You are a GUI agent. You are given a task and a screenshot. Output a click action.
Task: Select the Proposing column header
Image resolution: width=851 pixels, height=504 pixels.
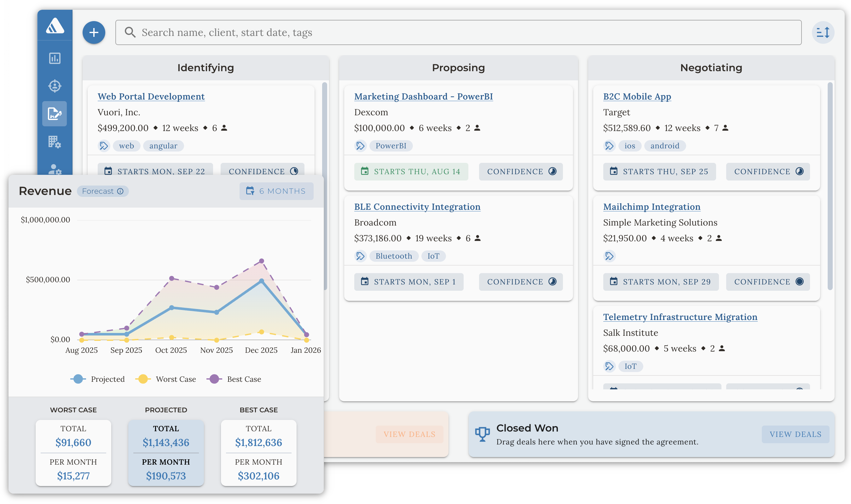pos(458,68)
